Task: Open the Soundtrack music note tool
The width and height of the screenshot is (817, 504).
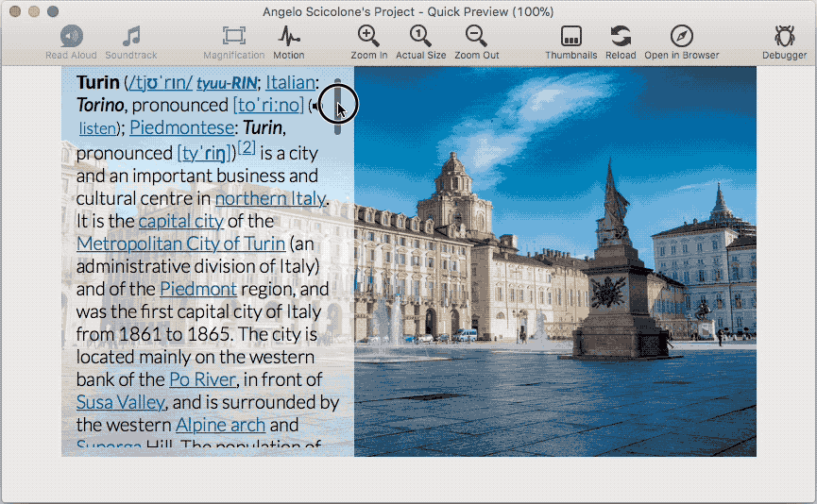Action: 131,37
